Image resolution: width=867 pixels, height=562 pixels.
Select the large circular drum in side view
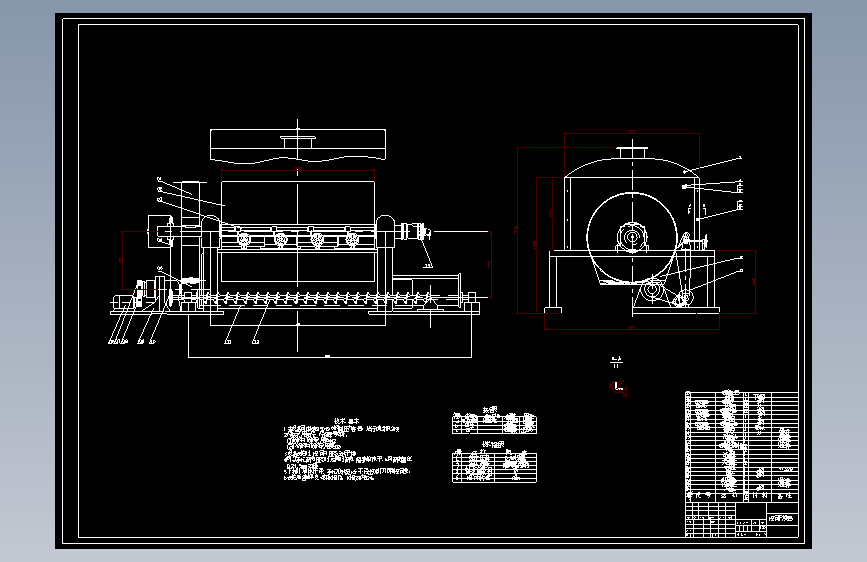pos(632,238)
